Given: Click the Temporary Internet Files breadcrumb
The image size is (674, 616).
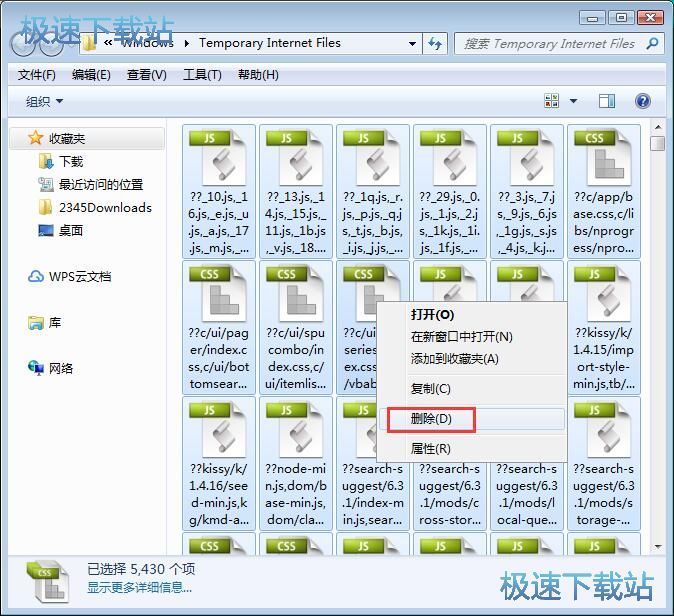Looking at the screenshot, I should (270, 43).
